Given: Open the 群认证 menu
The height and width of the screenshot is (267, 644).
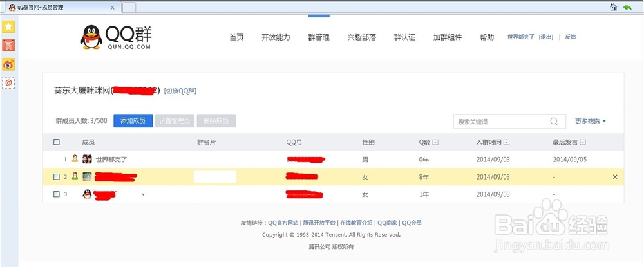Looking at the screenshot, I should click(404, 37).
